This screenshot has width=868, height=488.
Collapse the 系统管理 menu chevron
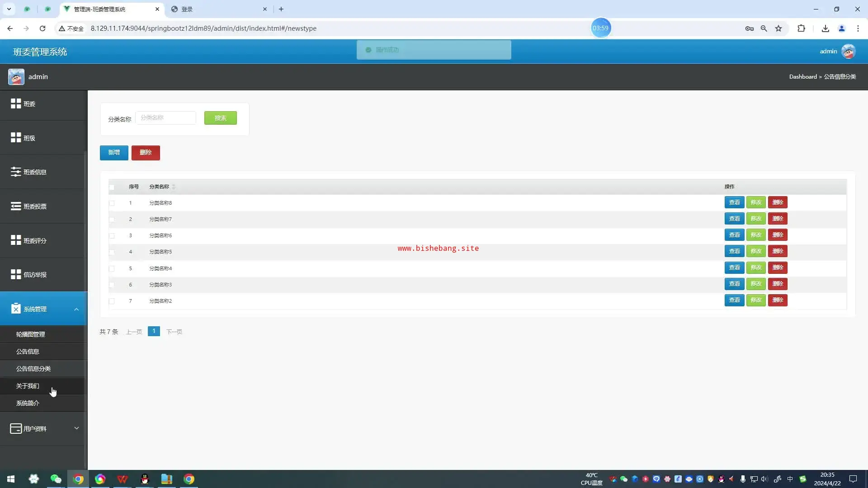(x=76, y=309)
